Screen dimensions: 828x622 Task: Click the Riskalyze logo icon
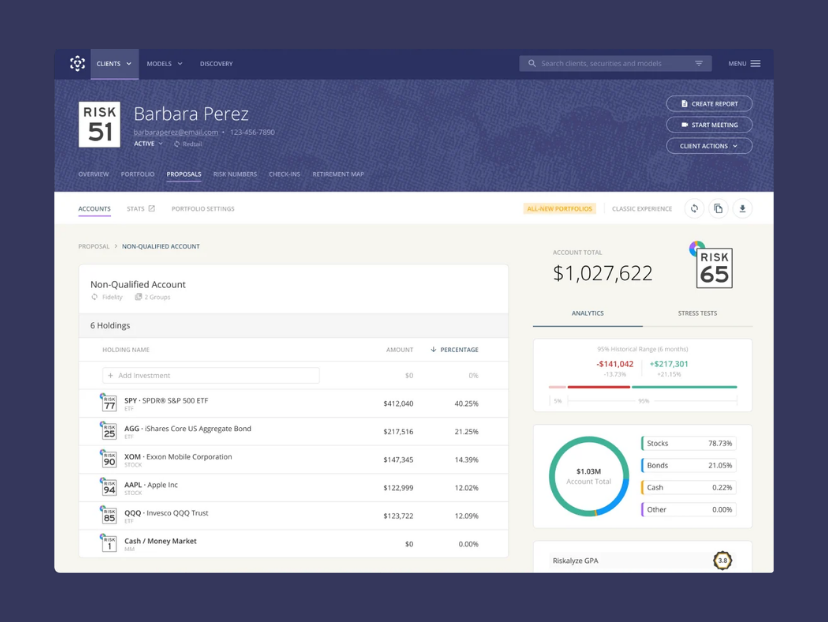click(x=78, y=63)
